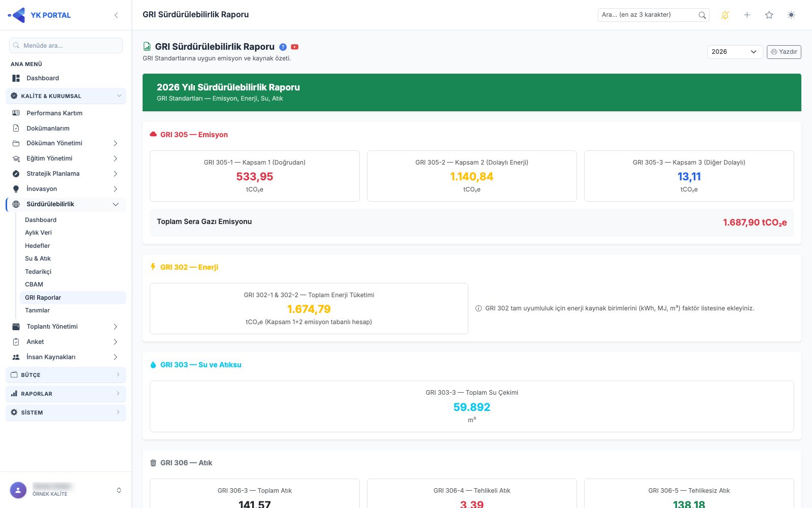Select GRI Raporlar submenu item

(73, 298)
